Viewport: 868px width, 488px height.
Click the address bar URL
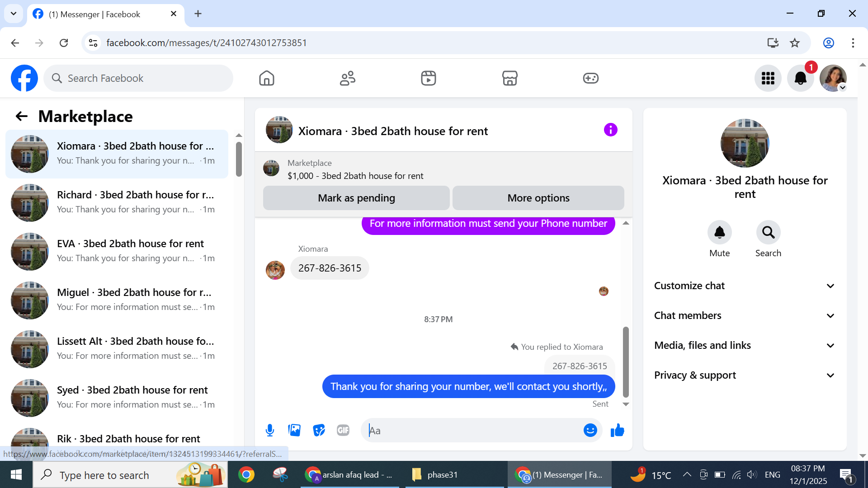tap(207, 43)
